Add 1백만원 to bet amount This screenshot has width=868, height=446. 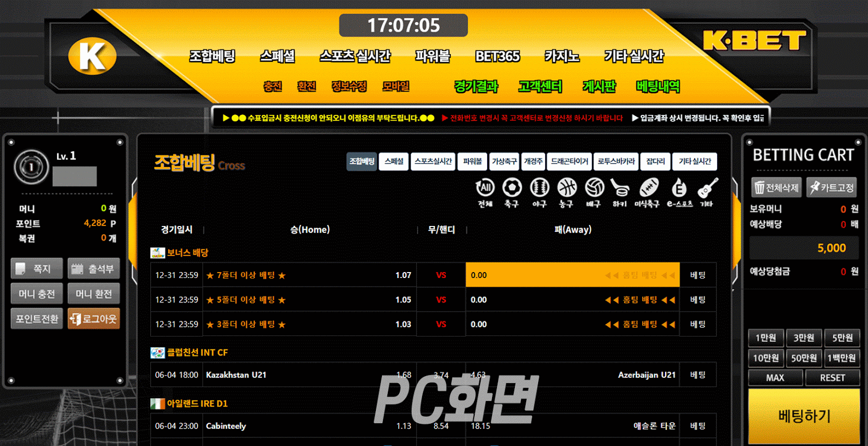coord(843,358)
